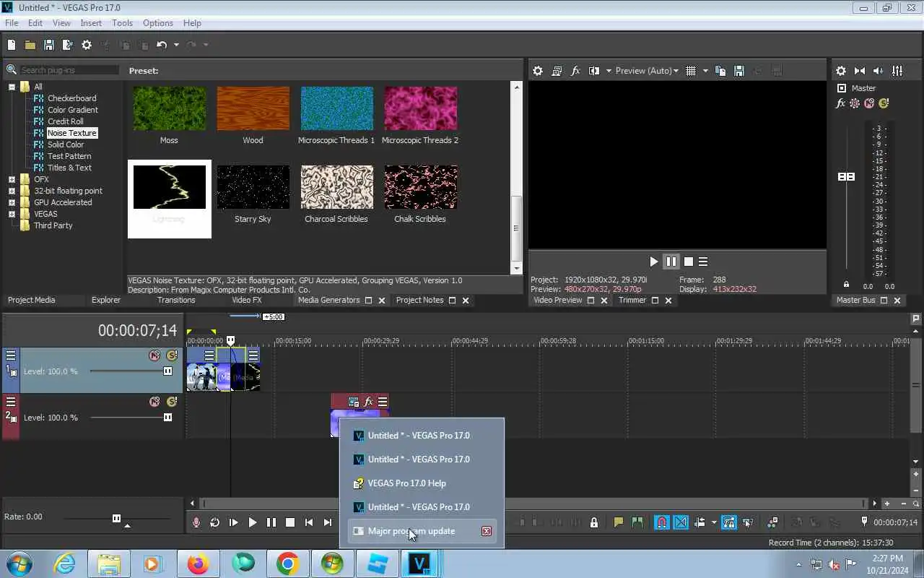Viewport: 924px width, 578px height.
Task: Select Titles & Text generator
Action: pyautogui.click(x=69, y=168)
